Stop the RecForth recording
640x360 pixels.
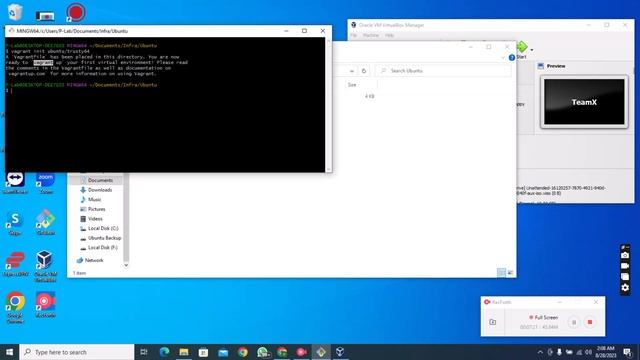point(590,322)
